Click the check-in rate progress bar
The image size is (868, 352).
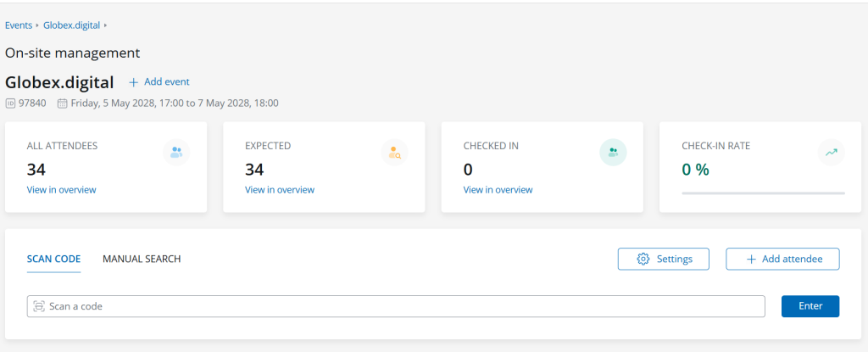tap(763, 193)
